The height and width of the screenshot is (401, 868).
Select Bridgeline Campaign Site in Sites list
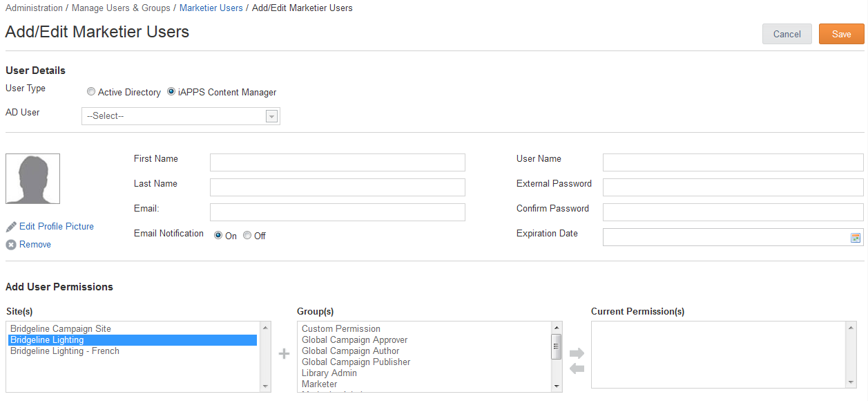61,329
